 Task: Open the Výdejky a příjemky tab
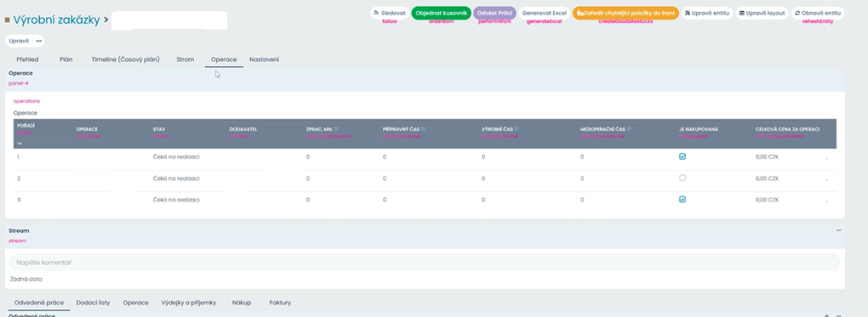188,303
